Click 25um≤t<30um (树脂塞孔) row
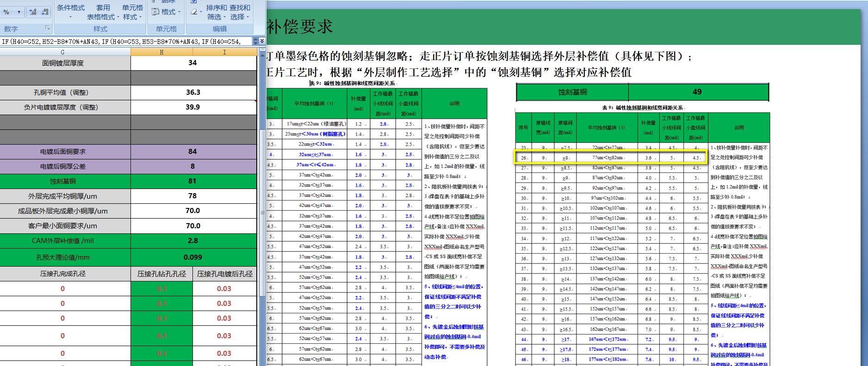The image size is (868, 366). click(316, 134)
